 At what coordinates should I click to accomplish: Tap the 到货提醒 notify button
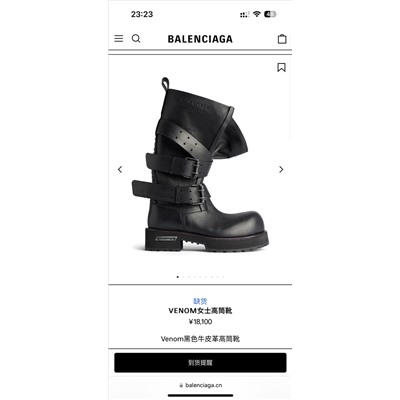click(x=200, y=363)
